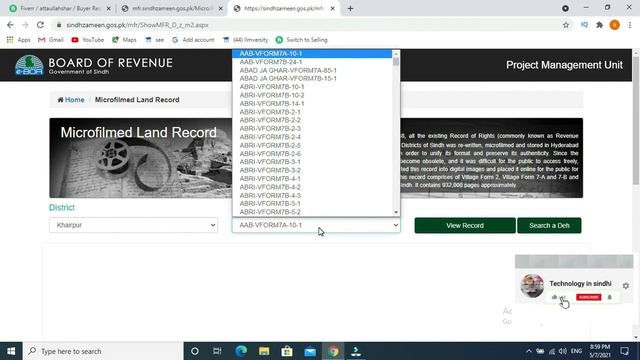Switch to mfr.sindhzameen.gos.pk Micro tab
This screenshot has height=360, width=640.
[171, 8]
